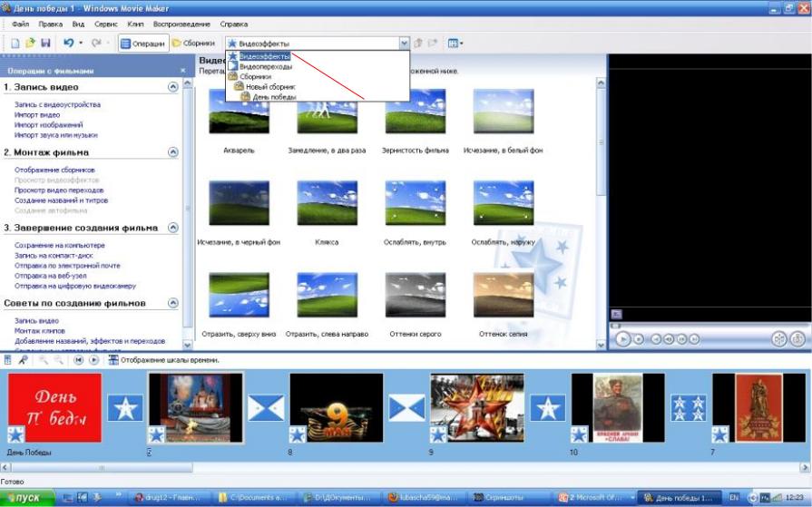Screen dimensions: 812x507
Task: Open a project using the folder icon
Action: [31, 44]
